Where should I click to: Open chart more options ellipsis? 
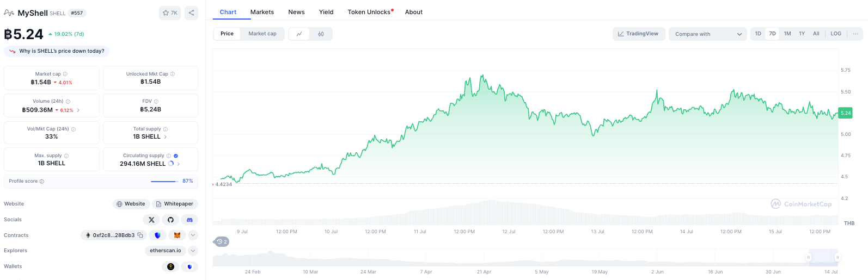[855, 34]
